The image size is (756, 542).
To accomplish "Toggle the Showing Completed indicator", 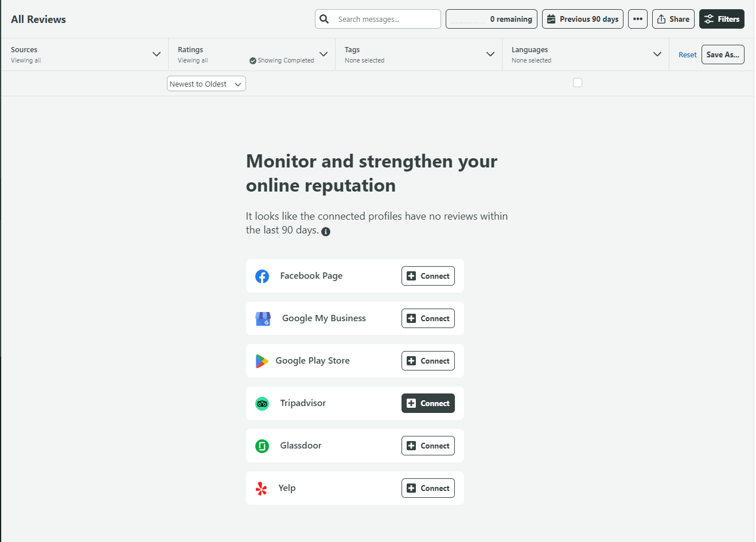I will pos(282,61).
